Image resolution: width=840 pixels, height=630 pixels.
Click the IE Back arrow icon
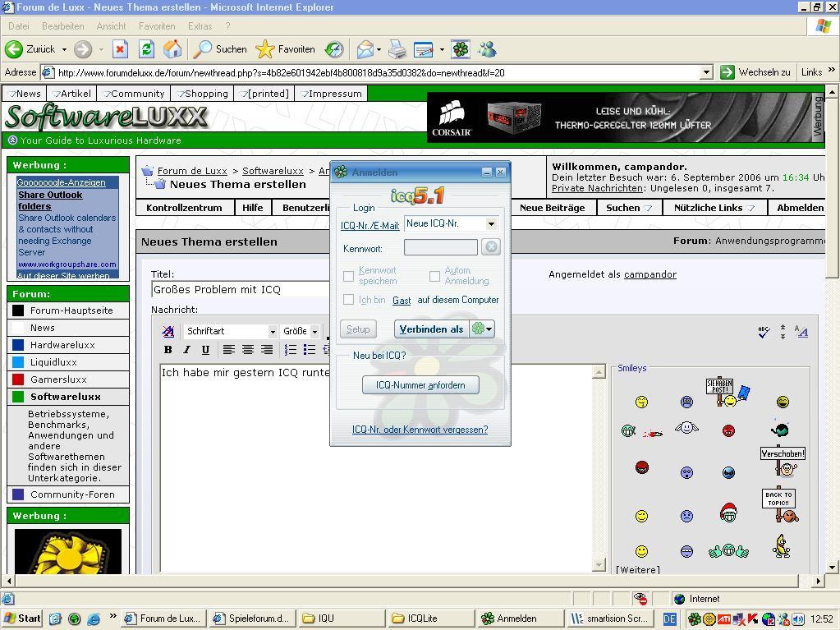[x=14, y=49]
